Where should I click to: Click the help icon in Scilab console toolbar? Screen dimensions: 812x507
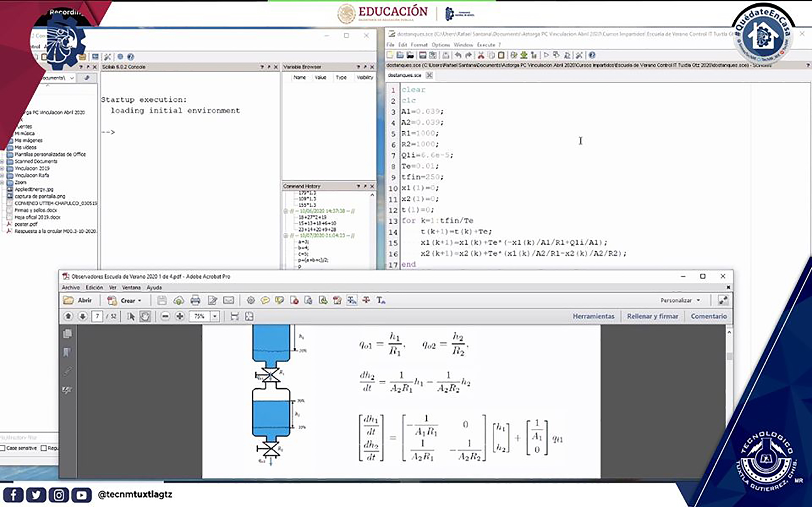tap(130, 57)
